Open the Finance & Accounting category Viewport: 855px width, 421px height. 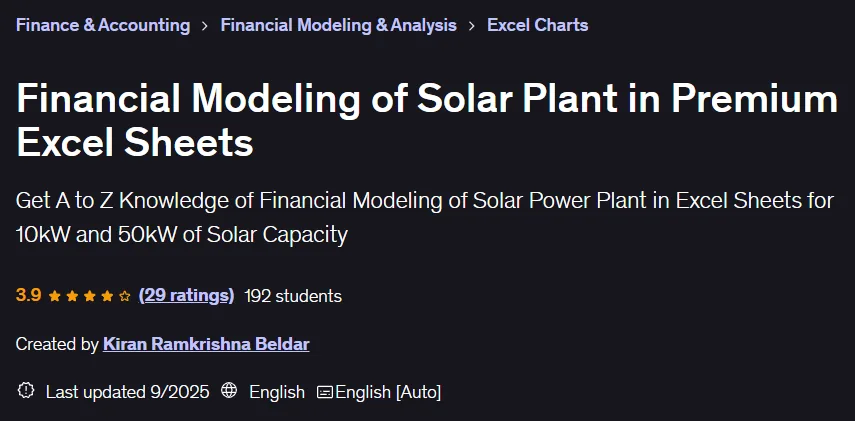coord(103,25)
